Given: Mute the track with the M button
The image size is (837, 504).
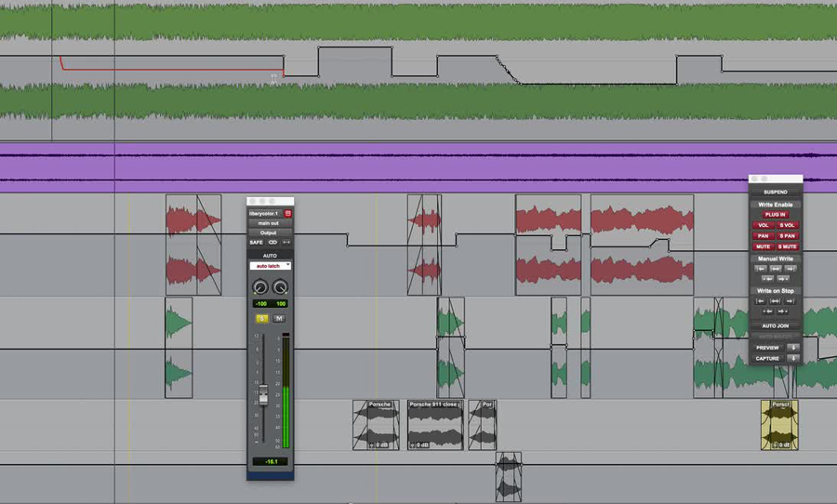Looking at the screenshot, I should 279,318.
